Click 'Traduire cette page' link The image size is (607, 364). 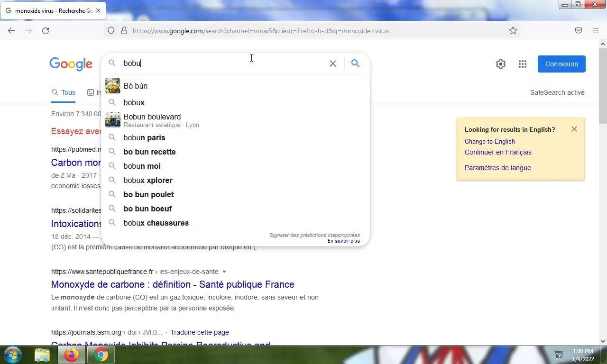point(200,332)
